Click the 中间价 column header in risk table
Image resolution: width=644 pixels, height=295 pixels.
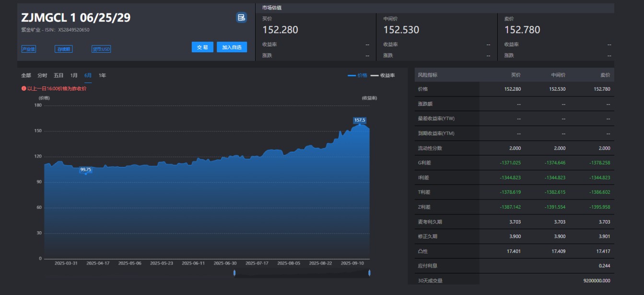point(558,75)
